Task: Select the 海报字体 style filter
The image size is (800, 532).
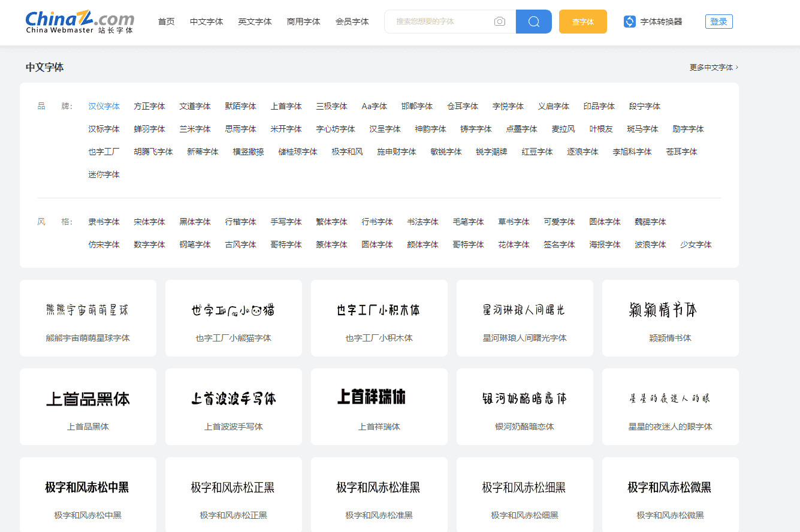Action: 605,244
